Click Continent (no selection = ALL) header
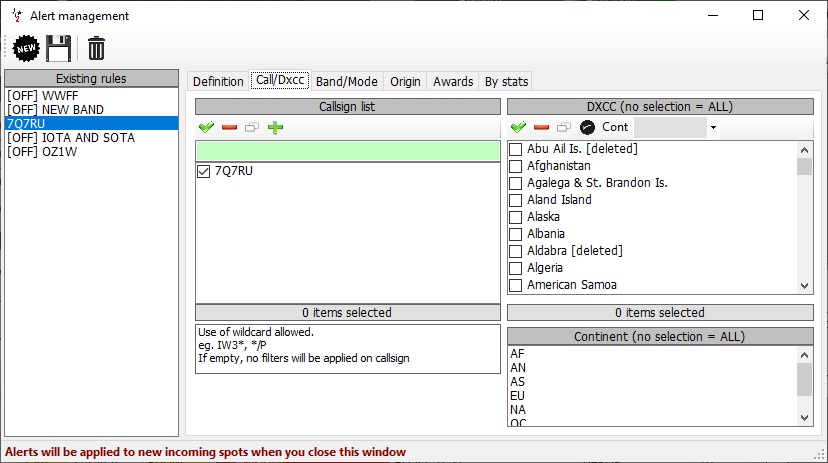This screenshot has width=828, height=463. coord(660,336)
